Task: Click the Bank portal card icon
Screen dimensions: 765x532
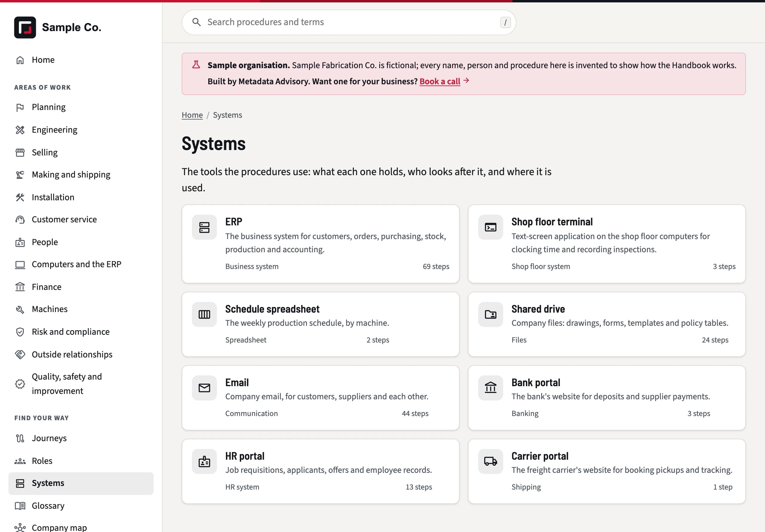Action: click(490, 388)
